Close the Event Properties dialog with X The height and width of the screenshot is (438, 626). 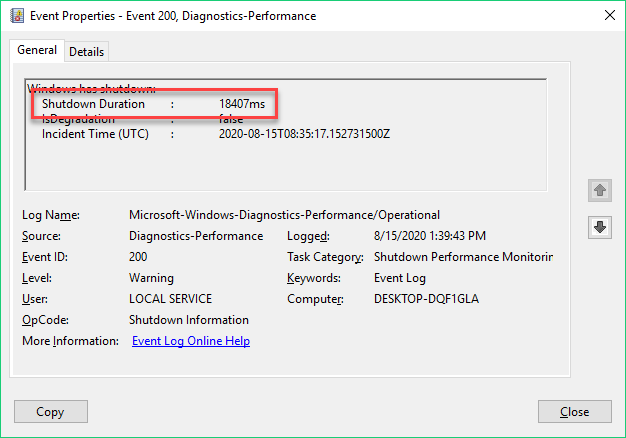coord(610,16)
